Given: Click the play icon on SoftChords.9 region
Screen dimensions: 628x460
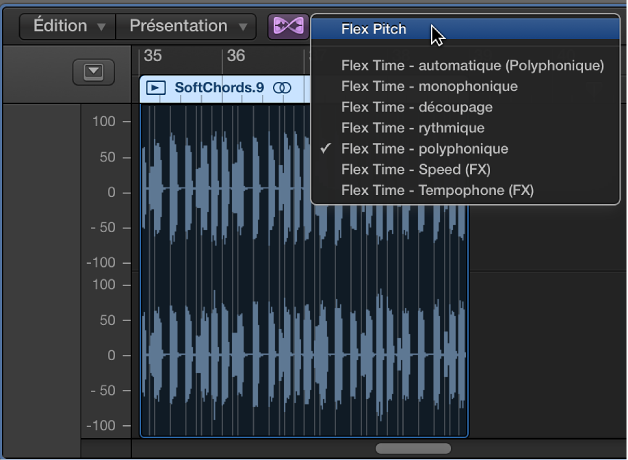Looking at the screenshot, I should (x=156, y=88).
